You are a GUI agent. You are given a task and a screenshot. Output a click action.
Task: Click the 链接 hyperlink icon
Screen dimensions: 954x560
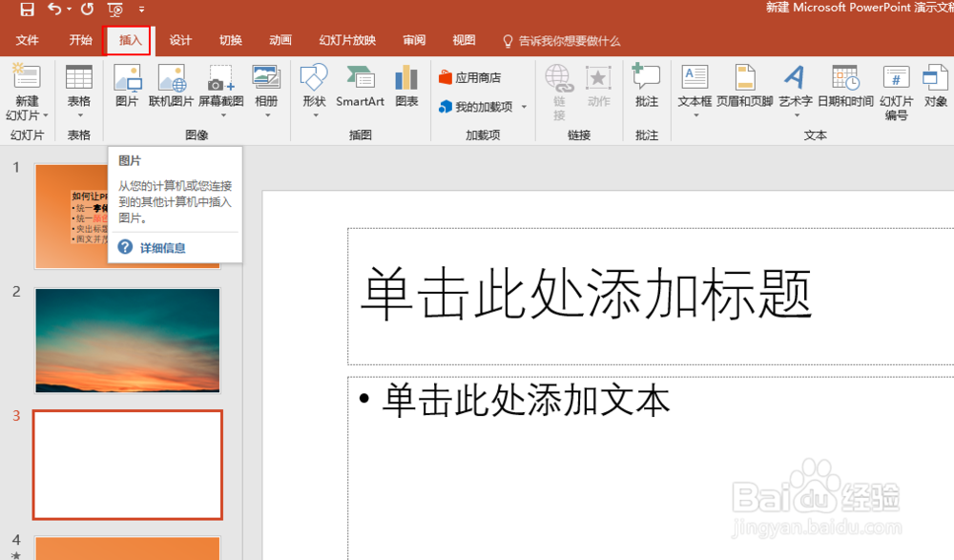tap(559, 92)
